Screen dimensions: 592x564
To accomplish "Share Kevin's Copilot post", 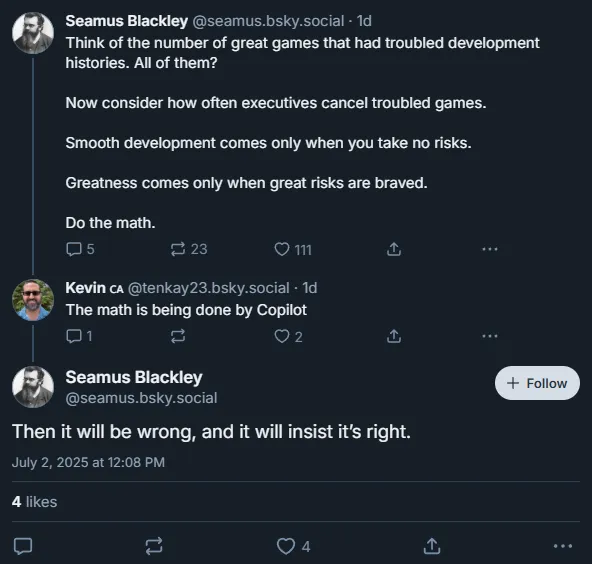I will coord(394,336).
